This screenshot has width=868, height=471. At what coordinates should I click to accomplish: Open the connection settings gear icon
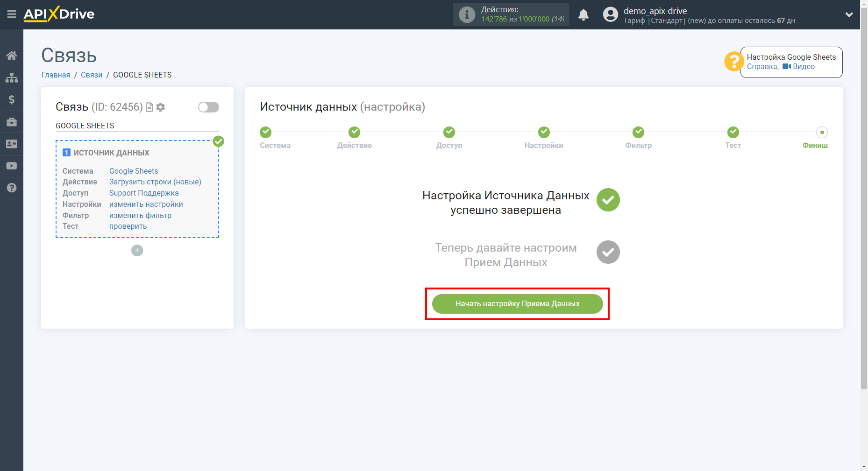pyautogui.click(x=161, y=107)
